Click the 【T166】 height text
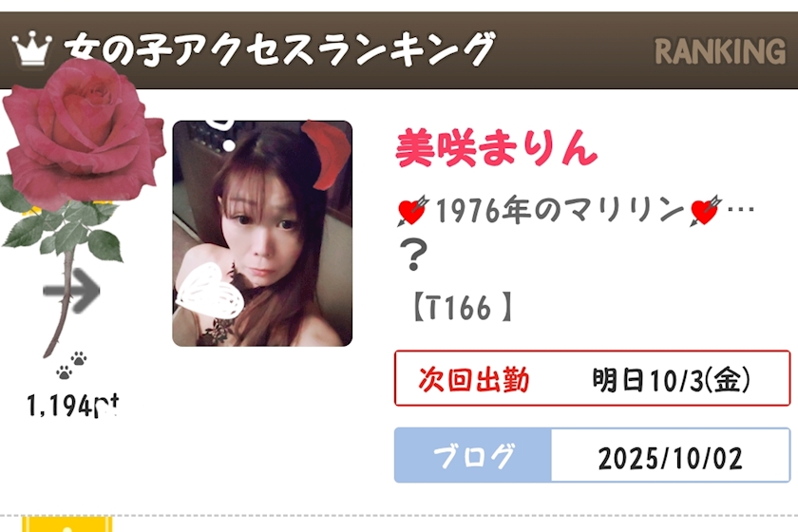This screenshot has width=798, height=532. 461,307
